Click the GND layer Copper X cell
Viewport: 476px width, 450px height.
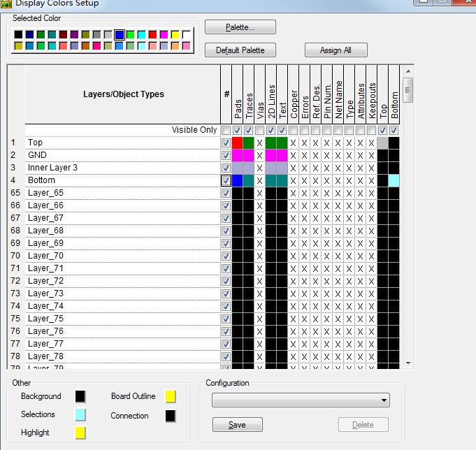(293, 155)
